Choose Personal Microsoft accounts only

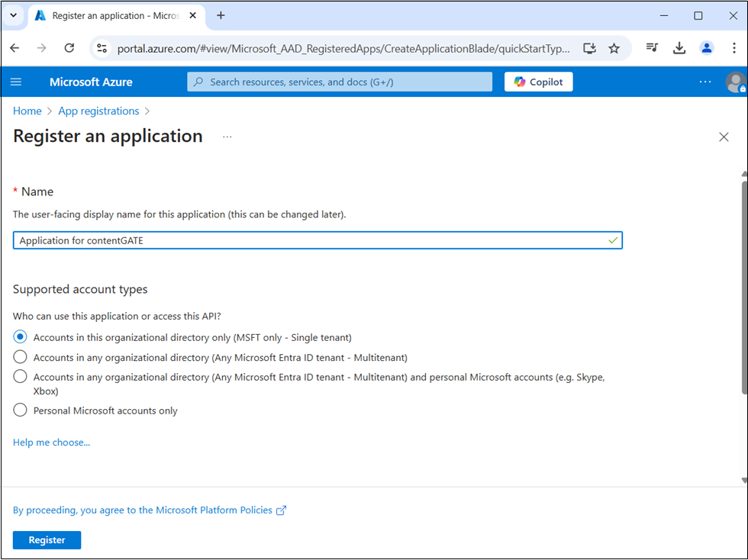21,410
